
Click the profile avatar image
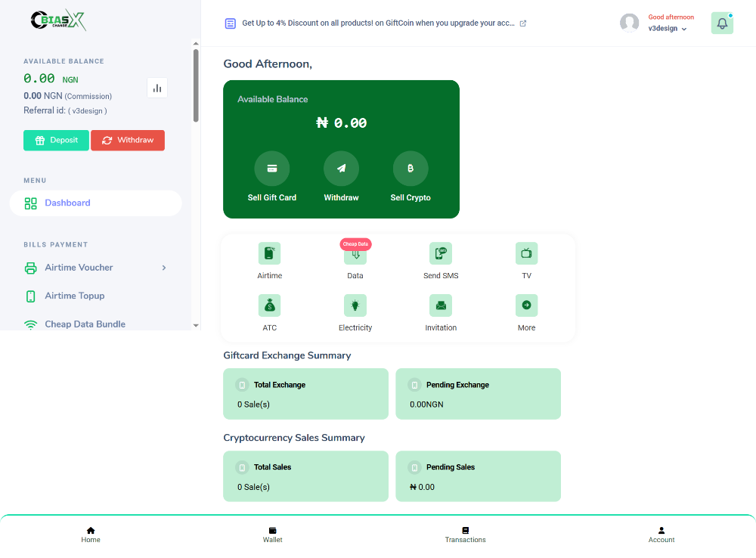[629, 23]
